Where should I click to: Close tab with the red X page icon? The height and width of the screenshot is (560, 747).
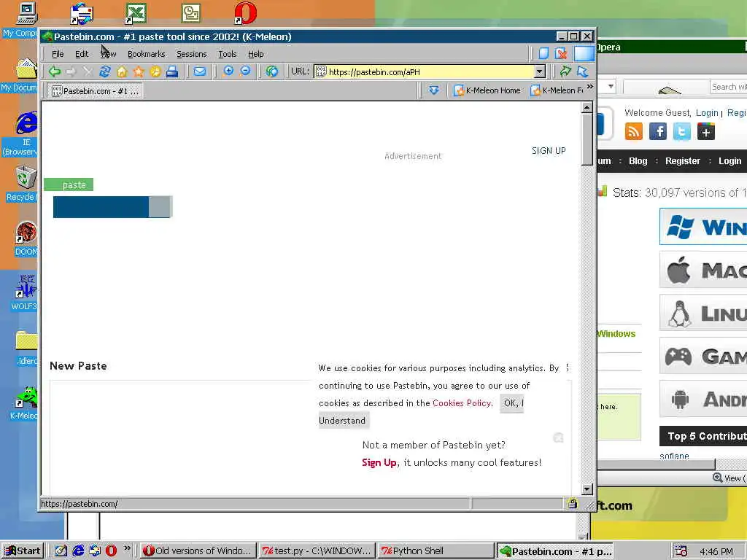(x=561, y=54)
